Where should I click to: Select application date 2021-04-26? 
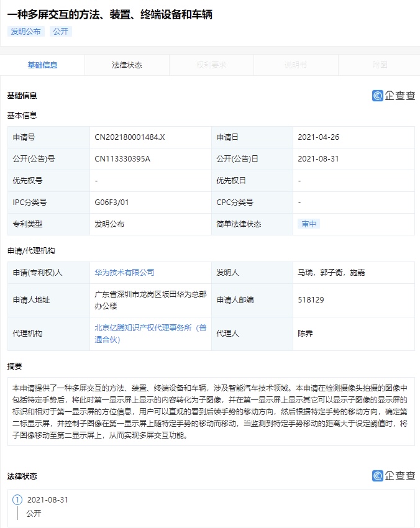click(318, 137)
